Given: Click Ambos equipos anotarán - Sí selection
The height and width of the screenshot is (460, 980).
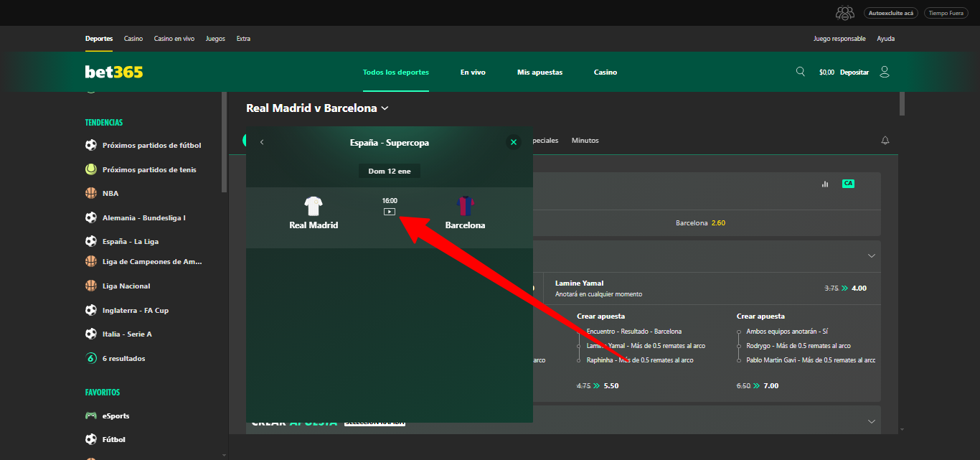Looking at the screenshot, I should click(787, 332).
